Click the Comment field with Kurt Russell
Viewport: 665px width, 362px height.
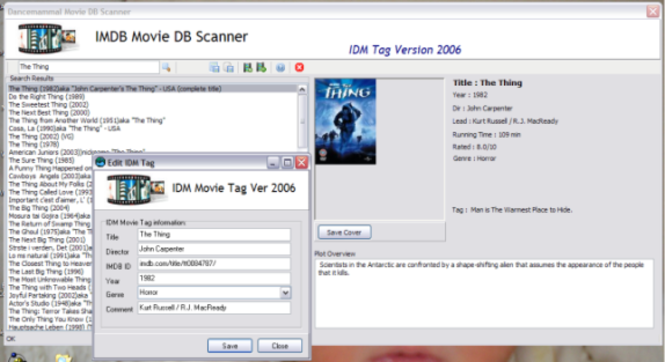coord(214,308)
